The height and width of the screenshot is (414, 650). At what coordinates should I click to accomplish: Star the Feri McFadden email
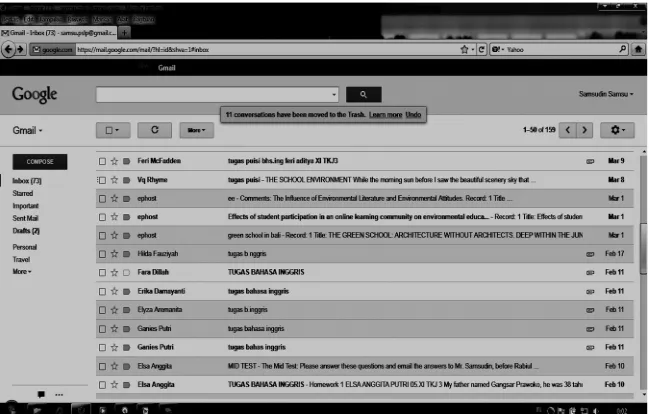click(114, 161)
